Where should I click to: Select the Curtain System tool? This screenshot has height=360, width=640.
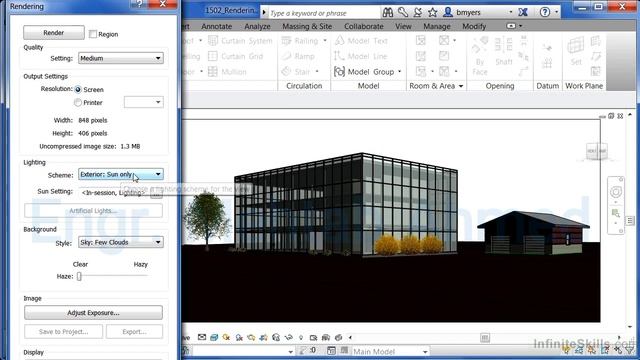pyautogui.click(x=240, y=41)
